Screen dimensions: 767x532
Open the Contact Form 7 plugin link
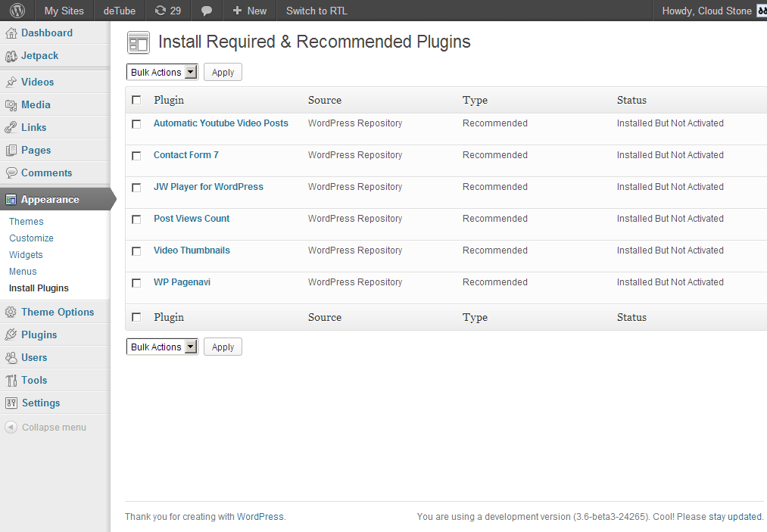[186, 155]
